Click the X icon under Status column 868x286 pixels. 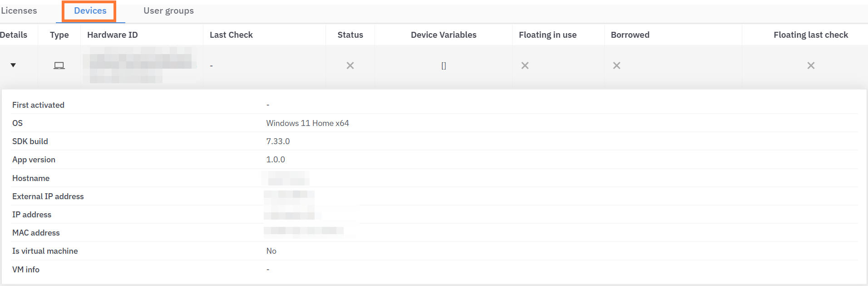(350, 65)
